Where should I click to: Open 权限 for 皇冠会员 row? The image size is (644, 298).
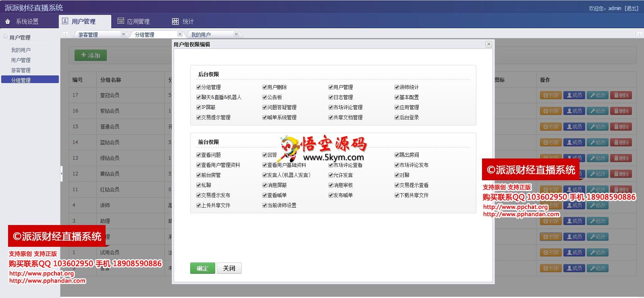(551, 95)
